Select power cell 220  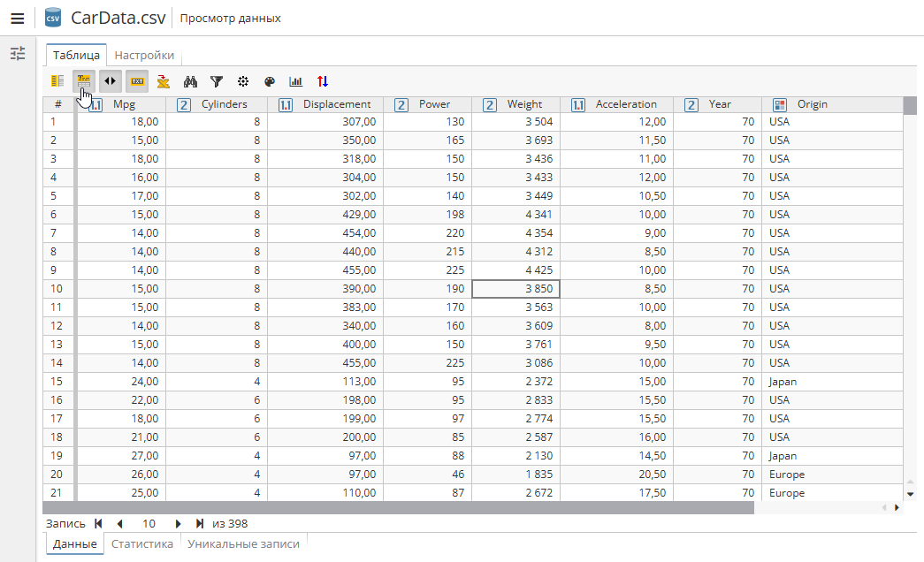click(x=428, y=232)
